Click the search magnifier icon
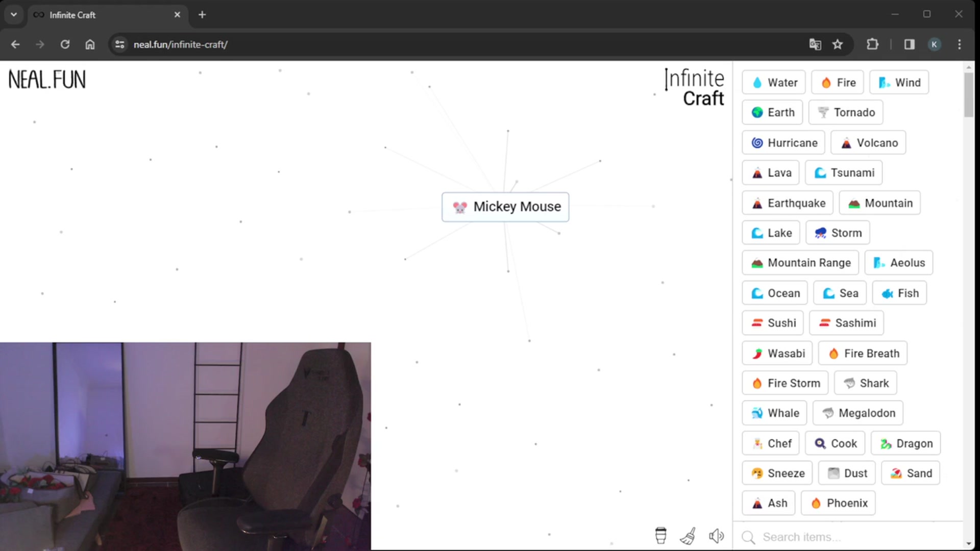This screenshot has width=980, height=551. coord(748,537)
